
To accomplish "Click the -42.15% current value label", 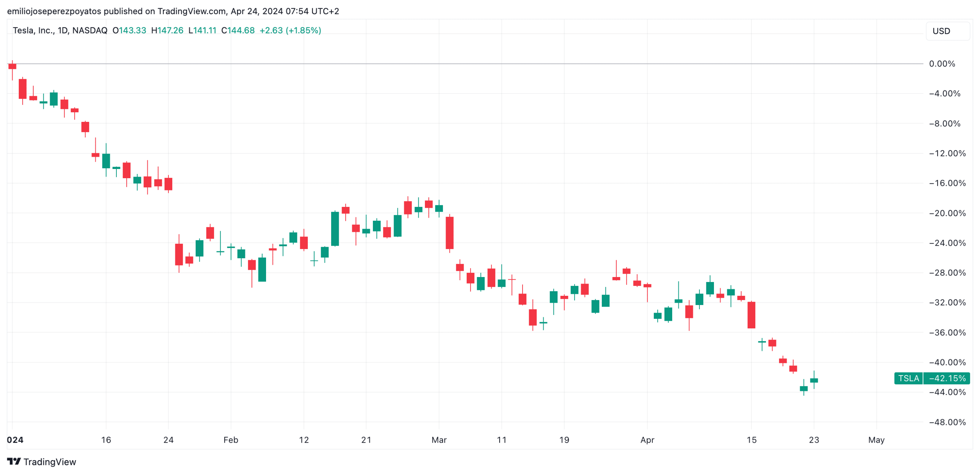I will point(947,378).
